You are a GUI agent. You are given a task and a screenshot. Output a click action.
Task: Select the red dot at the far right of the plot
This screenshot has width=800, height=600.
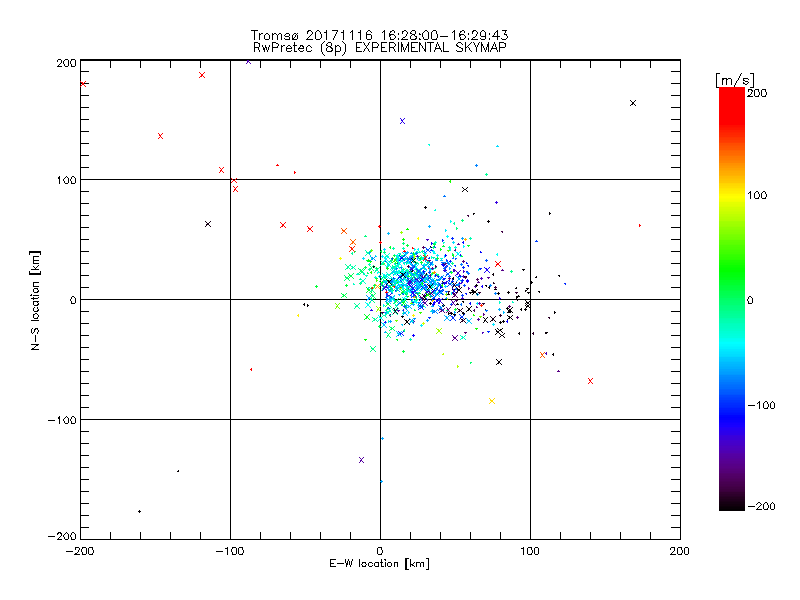[640, 226]
